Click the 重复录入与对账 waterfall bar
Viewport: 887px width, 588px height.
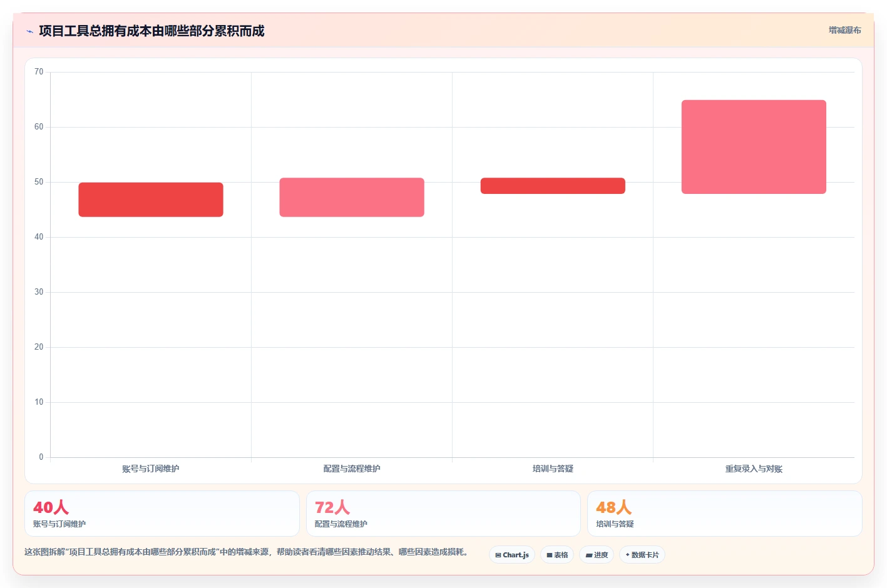pyautogui.click(x=754, y=147)
